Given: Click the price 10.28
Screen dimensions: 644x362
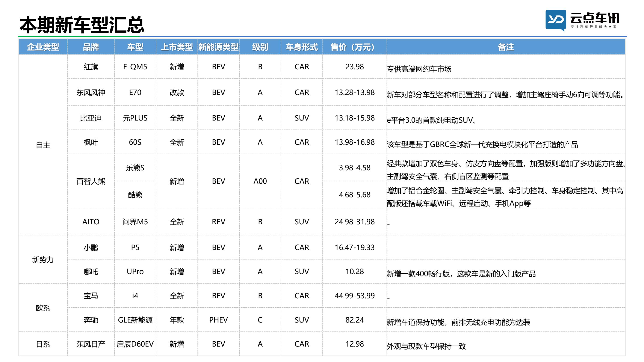Looking at the screenshot, I should tap(354, 271).
